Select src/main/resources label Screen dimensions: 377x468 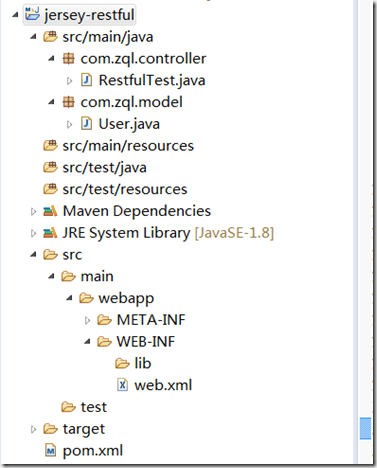pos(128,146)
